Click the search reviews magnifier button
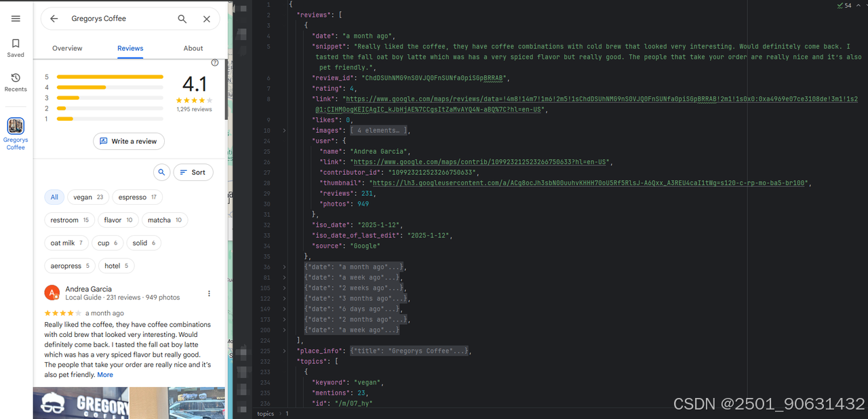This screenshot has width=868, height=419. [x=161, y=172]
